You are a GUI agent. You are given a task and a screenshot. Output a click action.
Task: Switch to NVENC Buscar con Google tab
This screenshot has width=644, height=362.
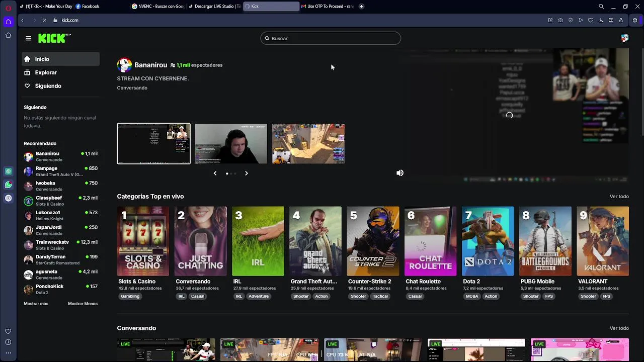tap(158, 7)
